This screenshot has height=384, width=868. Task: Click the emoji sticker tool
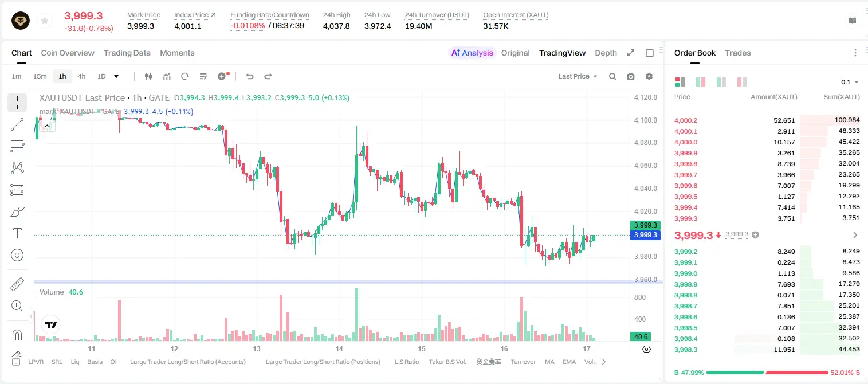[x=17, y=255]
